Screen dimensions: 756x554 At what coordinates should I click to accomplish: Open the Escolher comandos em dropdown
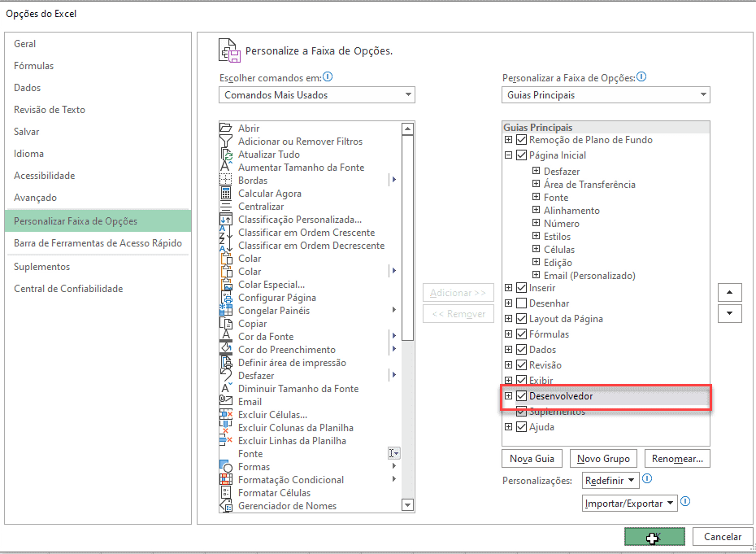(317, 95)
